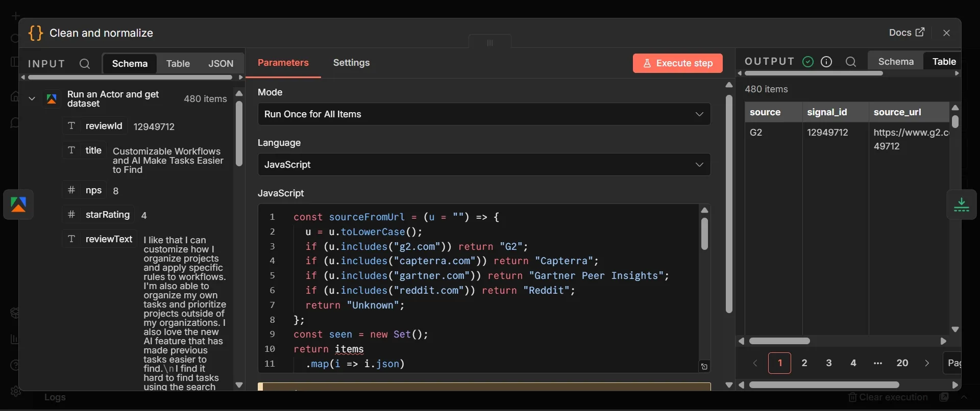
Task: Click the output table scroll down arrow
Action: click(955, 330)
